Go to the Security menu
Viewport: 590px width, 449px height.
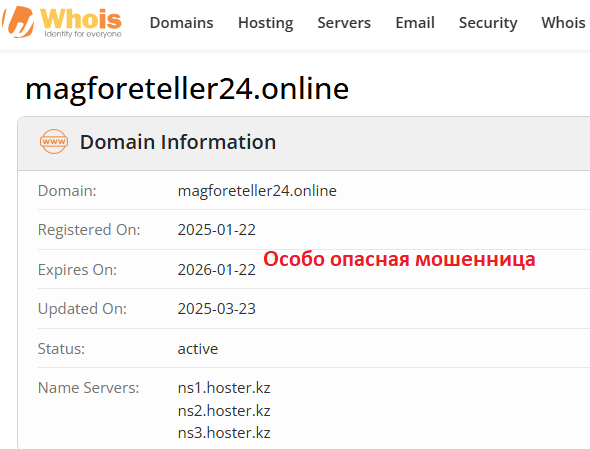488,23
